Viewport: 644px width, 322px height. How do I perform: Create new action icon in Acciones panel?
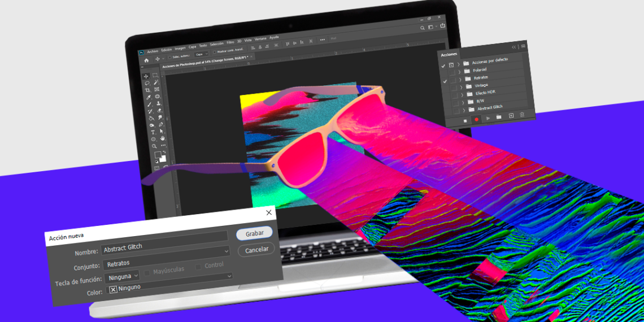tap(511, 115)
